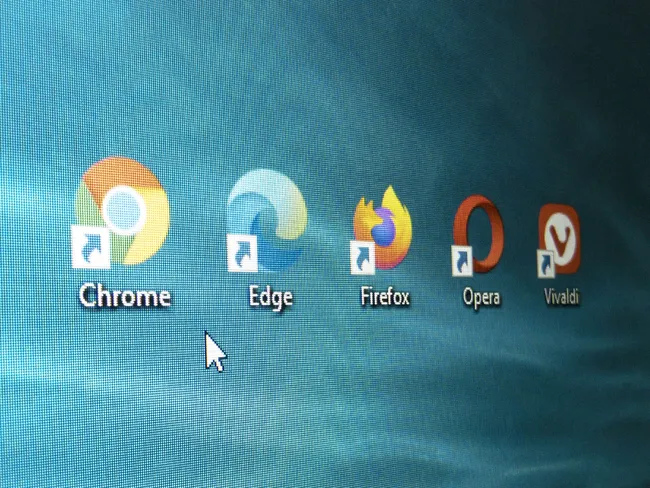Select the Firefox shortcut icon
650x488 pixels.
pos(381,230)
